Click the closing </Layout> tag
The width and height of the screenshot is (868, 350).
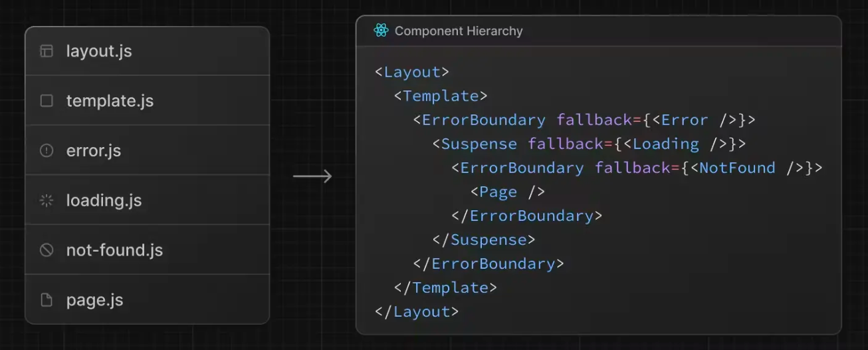417,311
